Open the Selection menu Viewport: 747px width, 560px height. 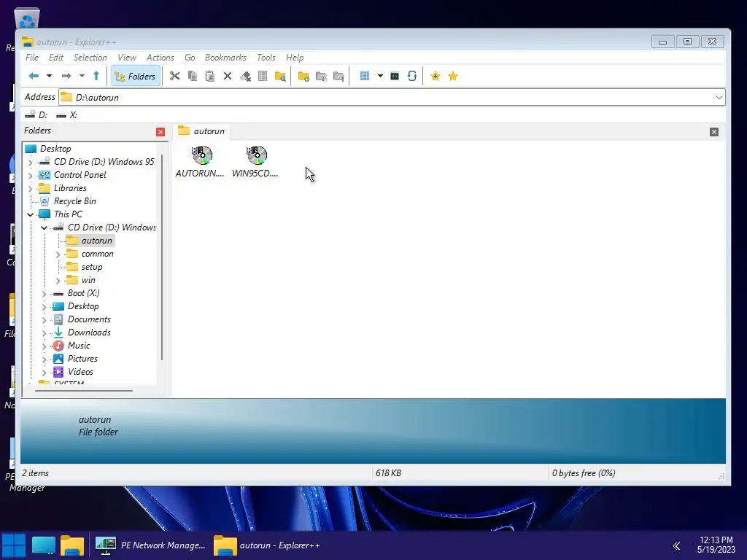[x=90, y=57]
